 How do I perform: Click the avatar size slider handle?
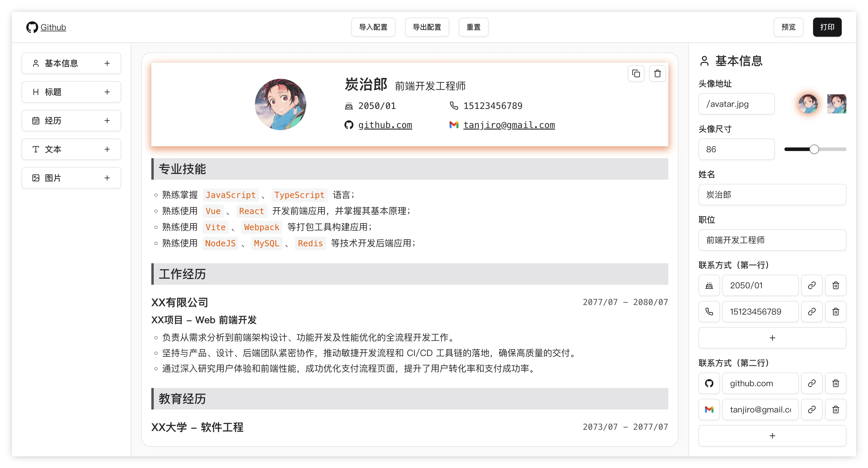click(x=814, y=149)
